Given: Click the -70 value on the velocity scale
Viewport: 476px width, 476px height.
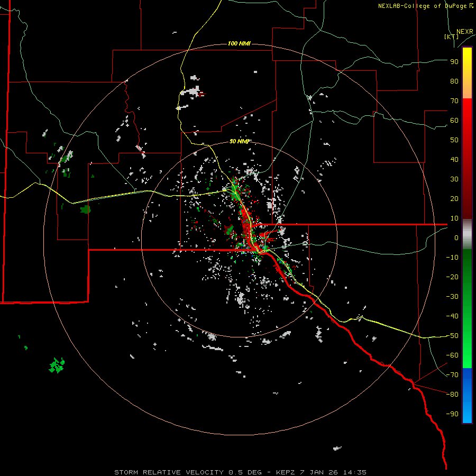Looking at the screenshot, I should click(x=452, y=375).
